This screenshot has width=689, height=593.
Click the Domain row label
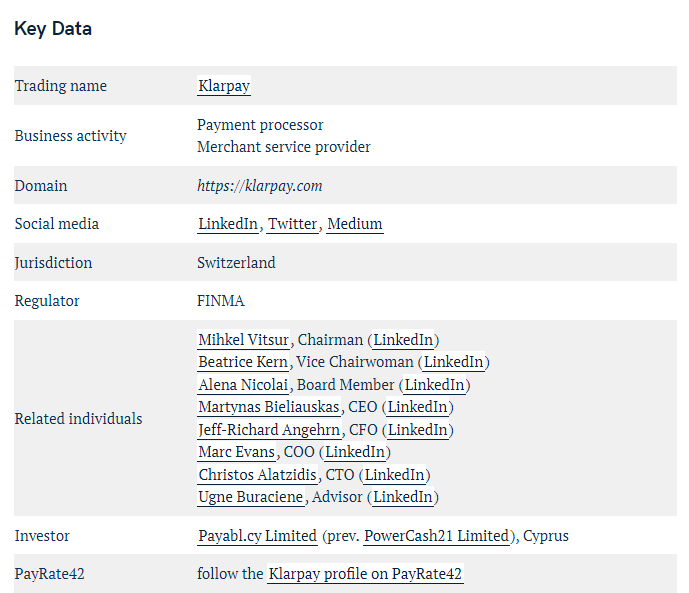pos(41,186)
